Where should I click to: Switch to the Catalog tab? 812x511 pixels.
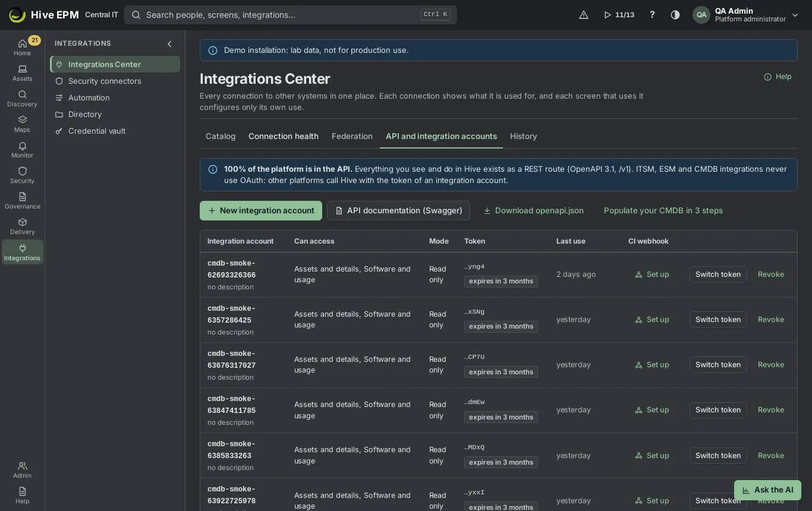coord(221,136)
